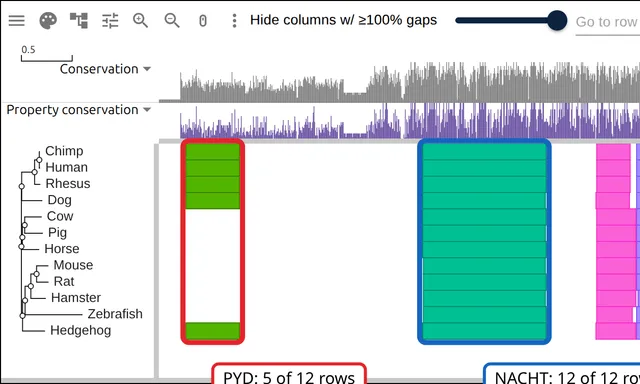Adjust the hide gap columns slider
Viewport: 640px width, 384px height.
point(511,20)
